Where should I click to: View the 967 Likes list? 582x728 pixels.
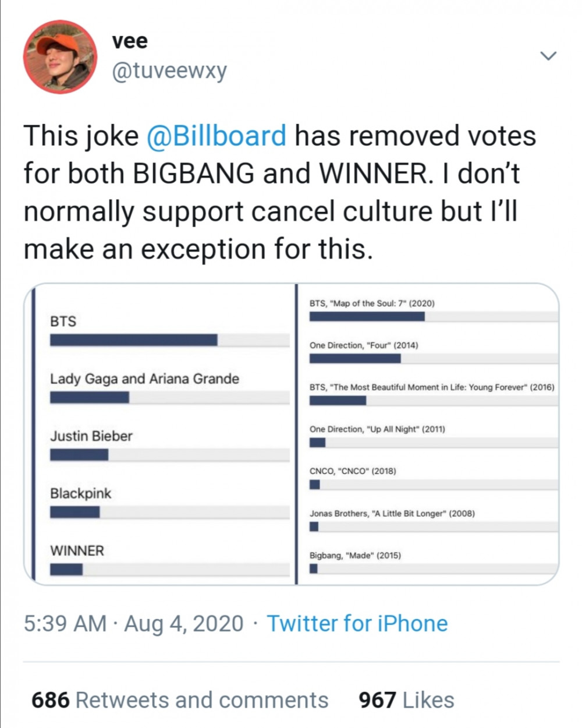pos(406,700)
